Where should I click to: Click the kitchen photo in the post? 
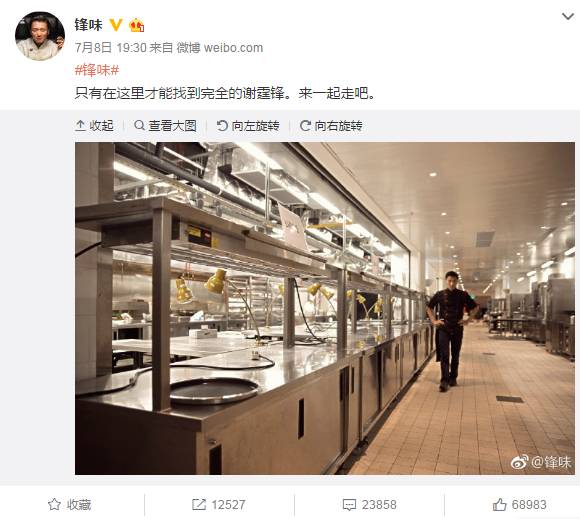point(325,308)
